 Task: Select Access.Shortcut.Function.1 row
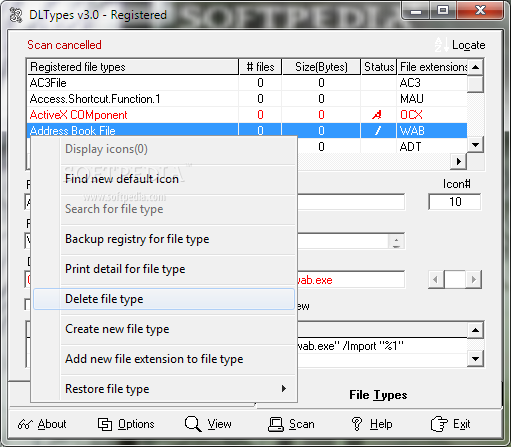coord(247,99)
